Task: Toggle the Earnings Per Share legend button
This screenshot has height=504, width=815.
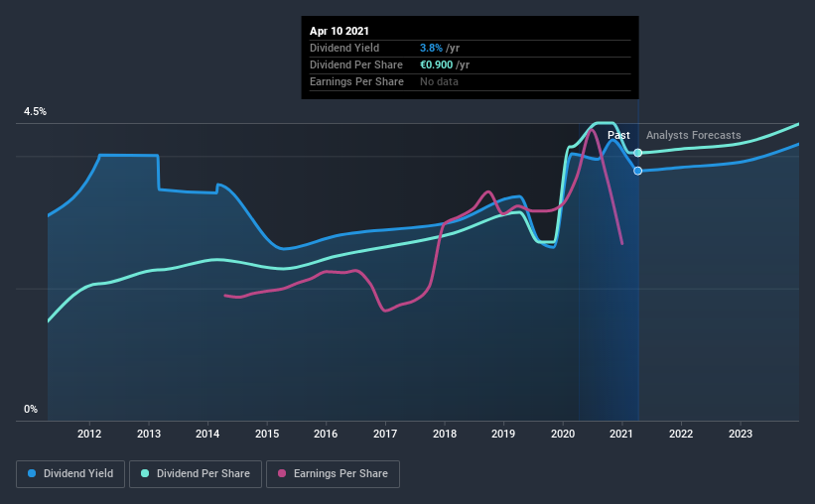Action: (333, 474)
